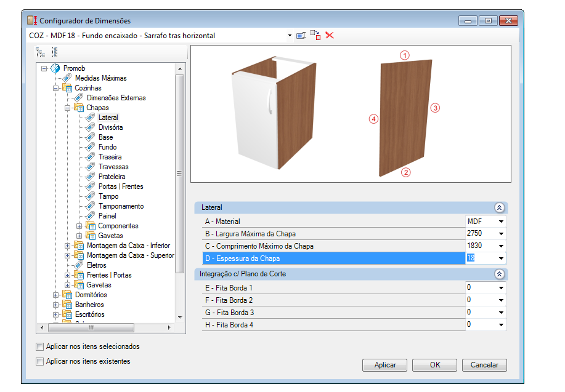Click the Medidas Máximas tag icon
Screen dimensions: 565x392
click(x=67, y=78)
